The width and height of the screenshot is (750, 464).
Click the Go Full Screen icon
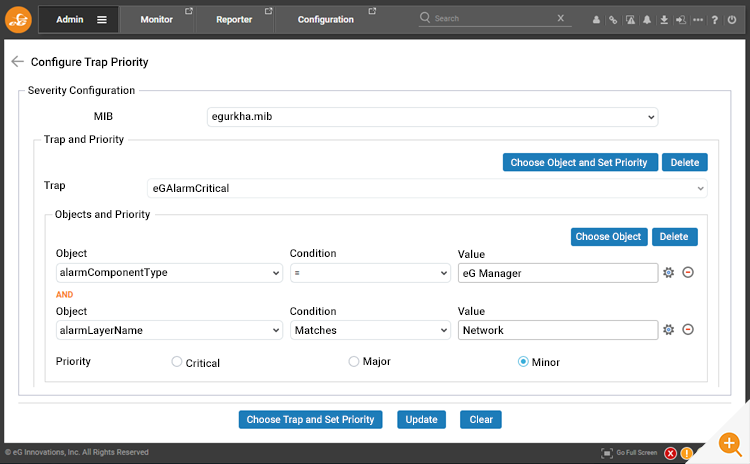point(607,453)
